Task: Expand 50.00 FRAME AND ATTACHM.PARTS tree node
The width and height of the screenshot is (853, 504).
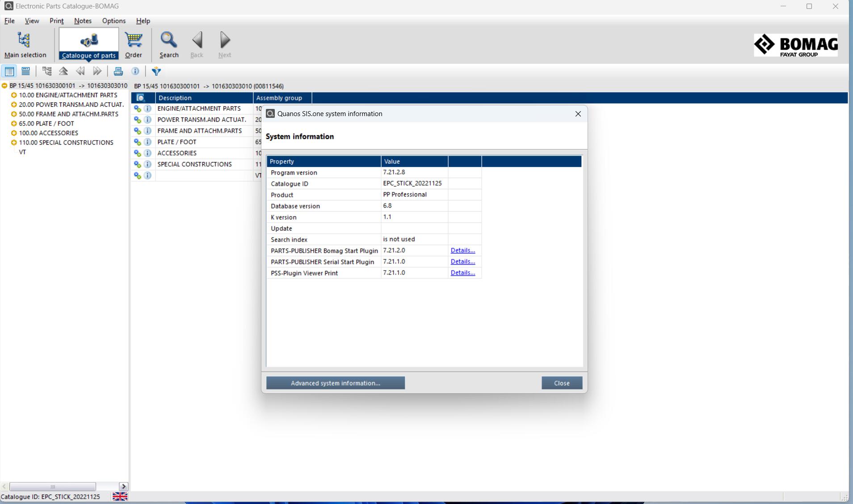Action: point(14,114)
